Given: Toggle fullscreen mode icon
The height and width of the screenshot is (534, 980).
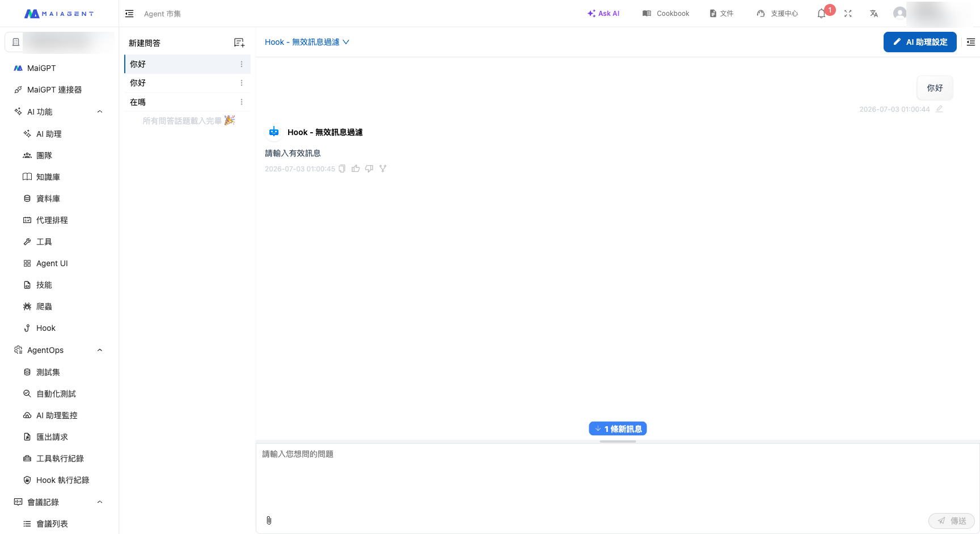Looking at the screenshot, I should pos(848,14).
